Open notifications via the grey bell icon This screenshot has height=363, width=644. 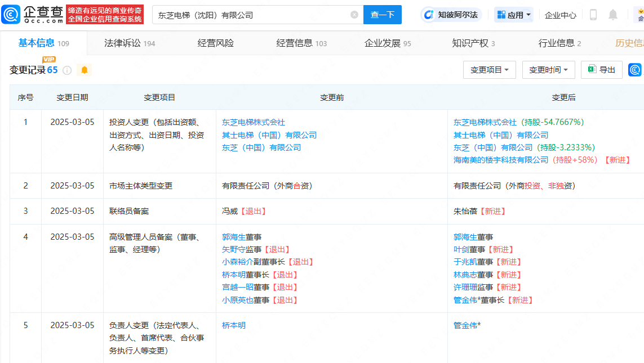613,15
